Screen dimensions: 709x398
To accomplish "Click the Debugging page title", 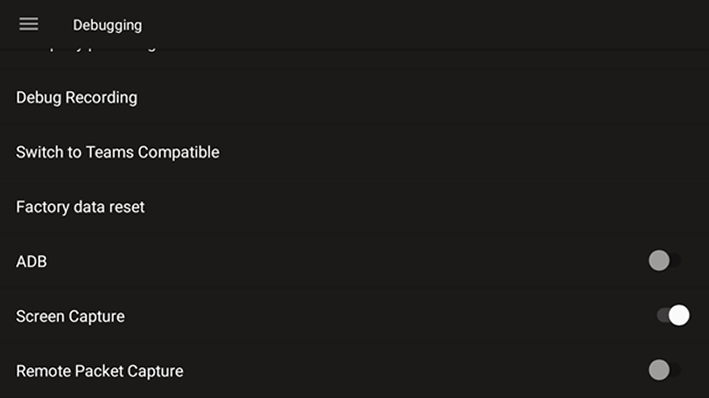I will (107, 25).
